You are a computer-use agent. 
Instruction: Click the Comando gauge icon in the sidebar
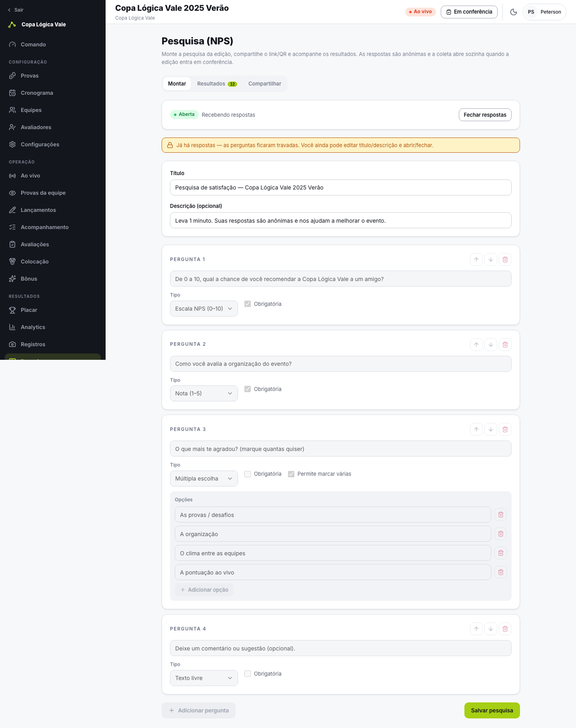[x=12, y=44]
